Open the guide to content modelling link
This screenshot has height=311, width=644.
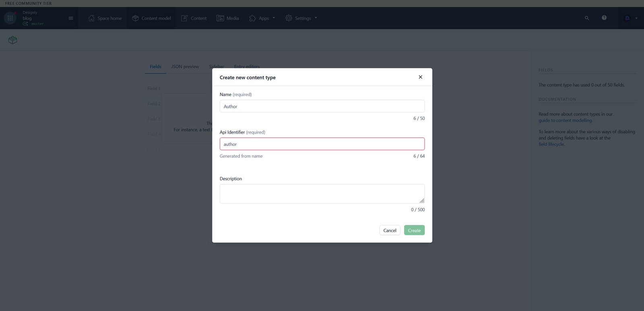coord(565,120)
